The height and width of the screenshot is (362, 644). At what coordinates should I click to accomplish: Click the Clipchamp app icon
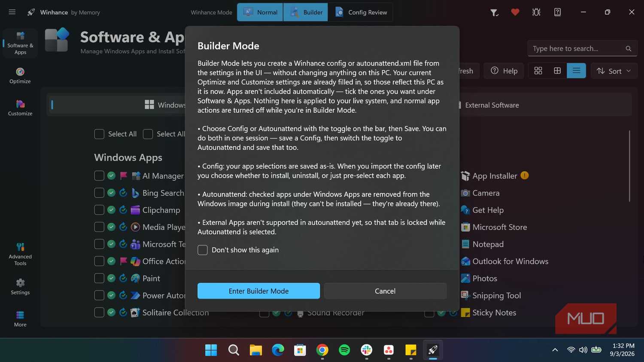click(135, 210)
